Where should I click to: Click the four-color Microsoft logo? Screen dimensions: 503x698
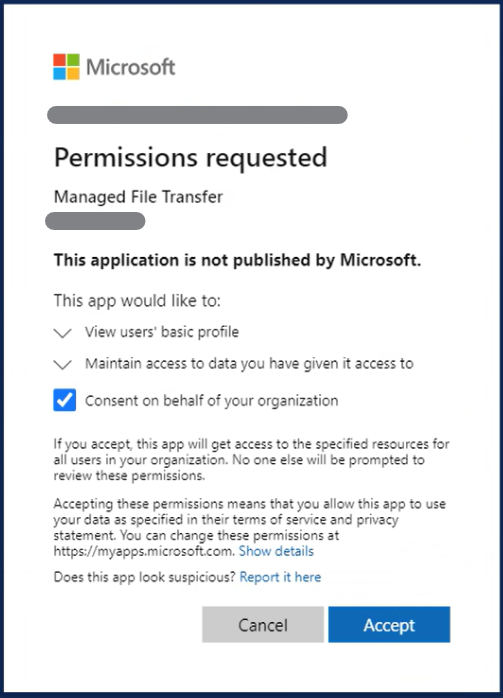pos(66,67)
